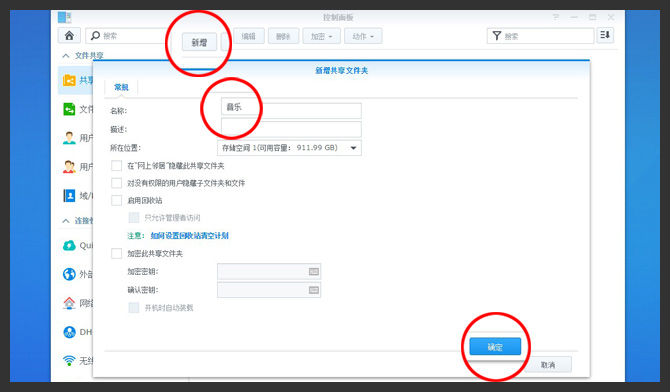Collapse the 文件共享 section

pos(66,56)
